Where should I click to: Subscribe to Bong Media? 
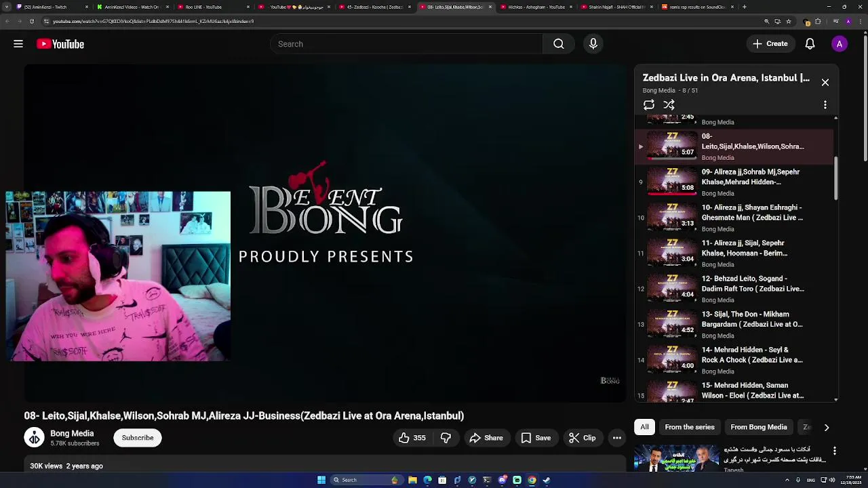[138, 438]
